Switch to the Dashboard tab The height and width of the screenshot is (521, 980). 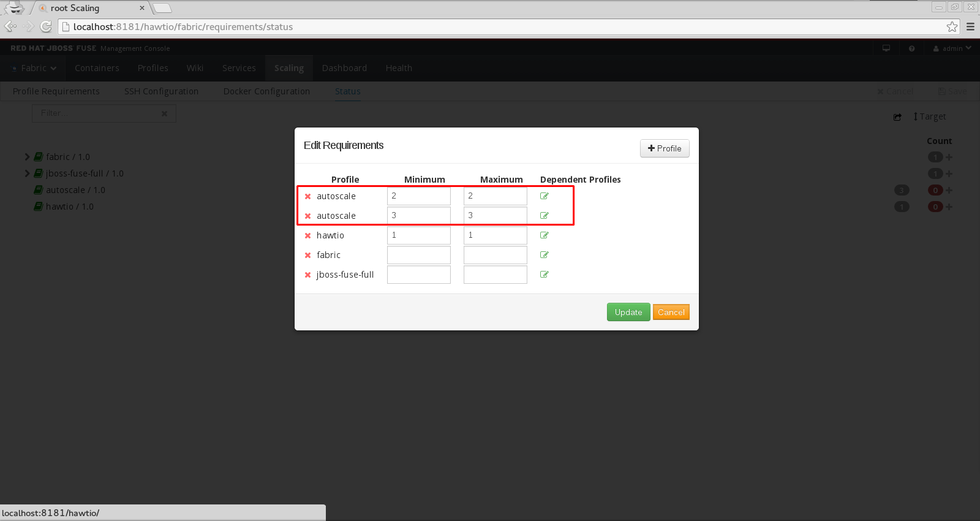coord(344,68)
